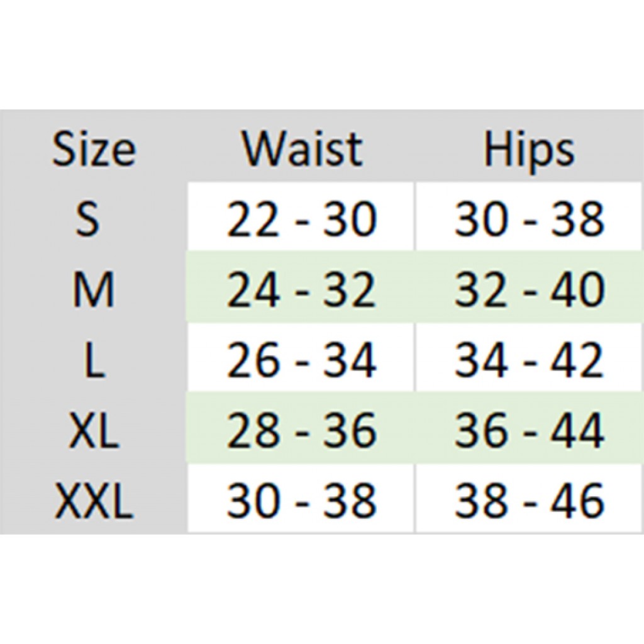Select hips cell reading 38 - 46

[529, 501]
